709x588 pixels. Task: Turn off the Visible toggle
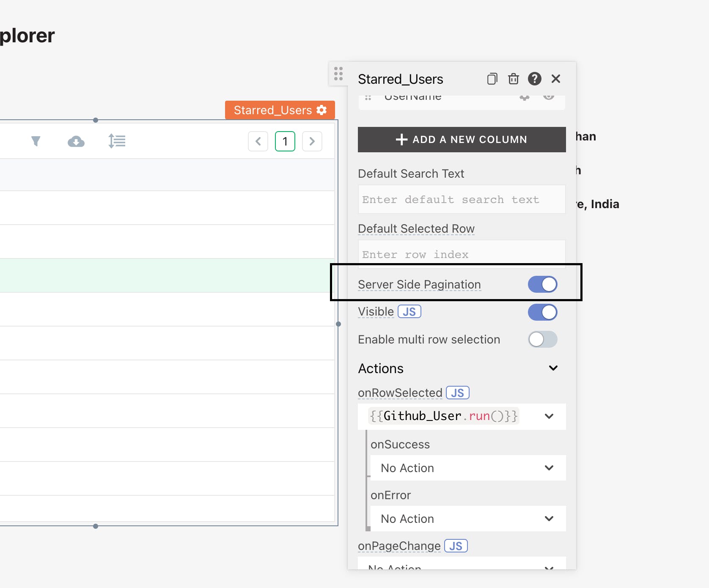coord(542,313)
